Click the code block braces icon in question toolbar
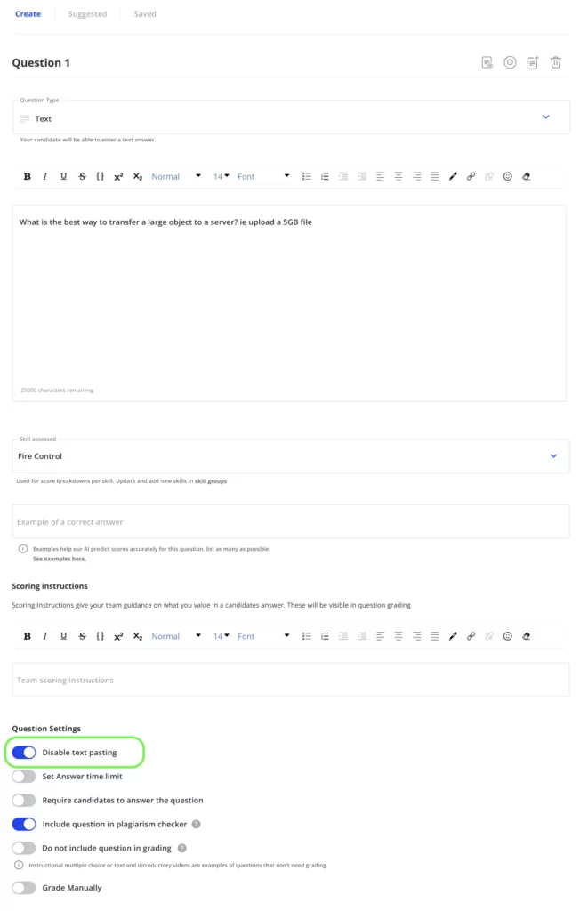 100,177
